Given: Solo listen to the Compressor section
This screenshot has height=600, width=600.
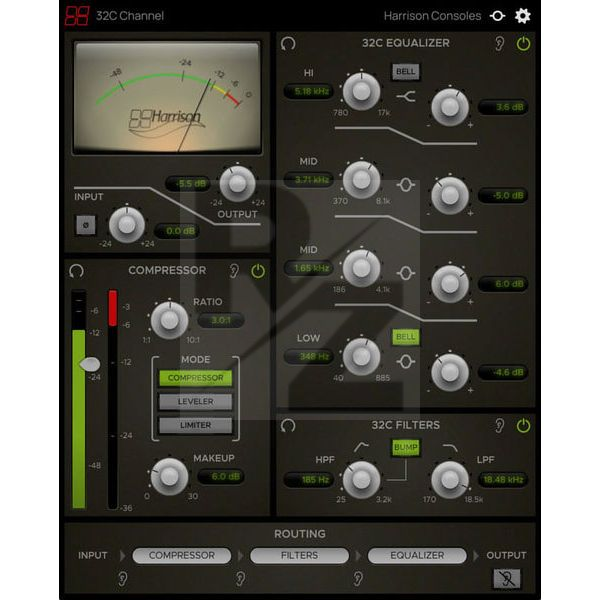Looking at the screenshot, I should pyautogui.click(x=234, y=271).
